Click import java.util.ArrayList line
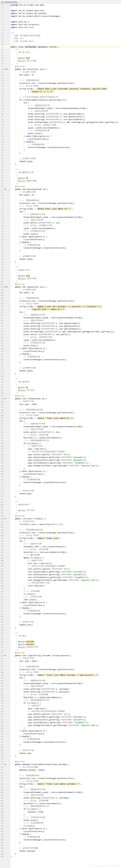This screenshot has height=868, width=121. (25, 25)
